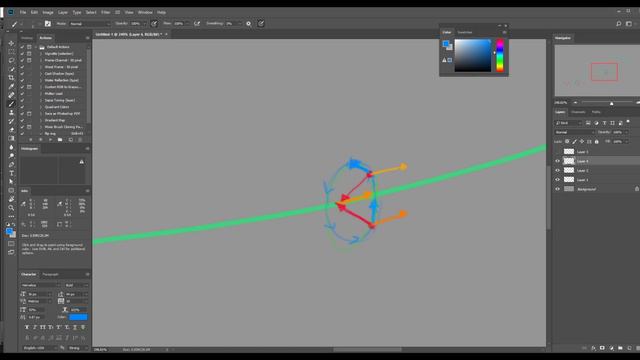Toggle brush panel icon in options bar
The height and width of the screenshot is (360, 640).
pos(48,24)
